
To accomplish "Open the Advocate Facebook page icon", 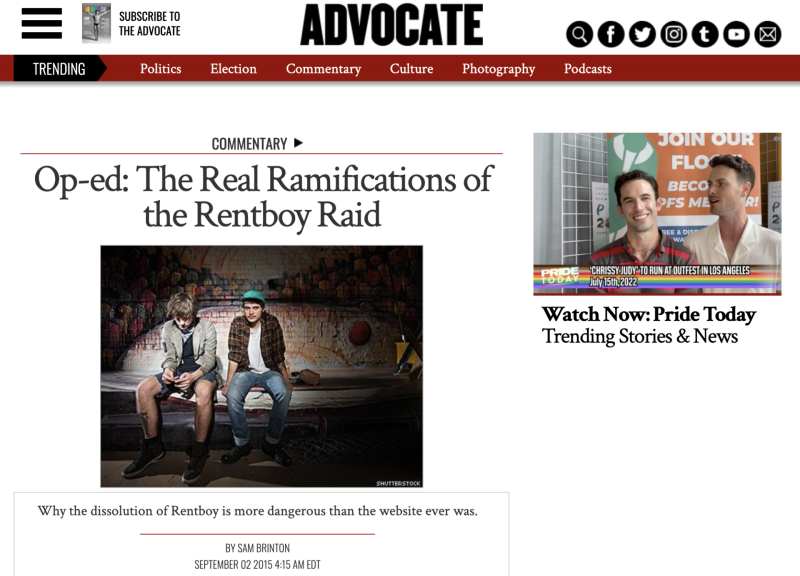I will (x=611, y=34).
